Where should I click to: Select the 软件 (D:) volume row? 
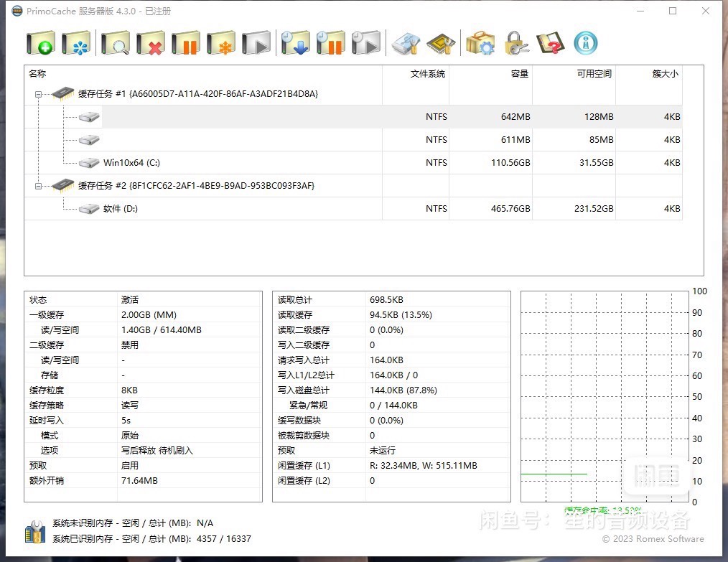[x=120, y=209]
